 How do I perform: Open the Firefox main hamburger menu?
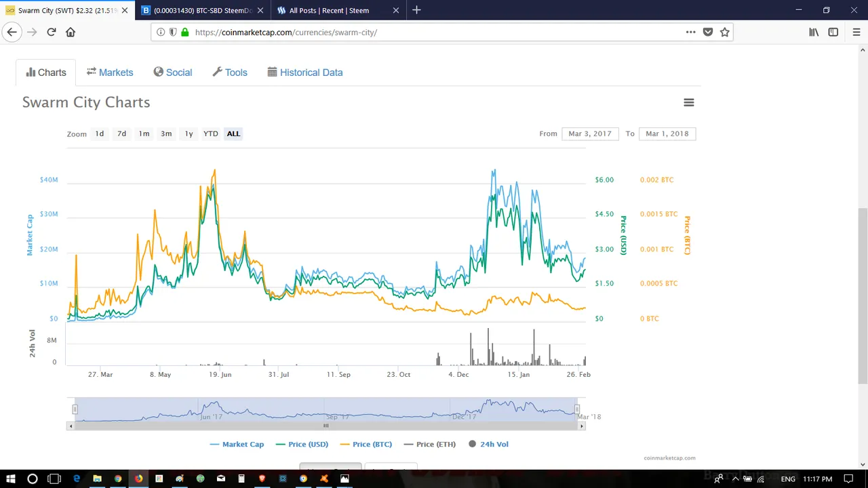point(856,32)
